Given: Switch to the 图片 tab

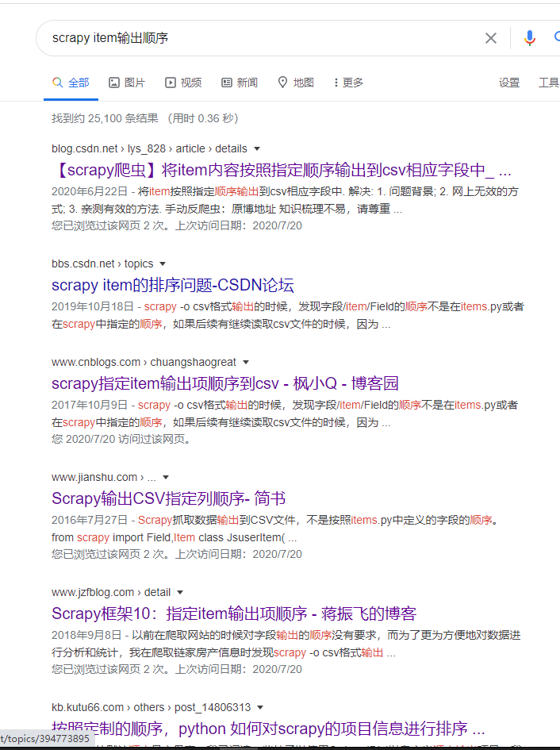Looking at the screenshot, I should tap(127, 83).
